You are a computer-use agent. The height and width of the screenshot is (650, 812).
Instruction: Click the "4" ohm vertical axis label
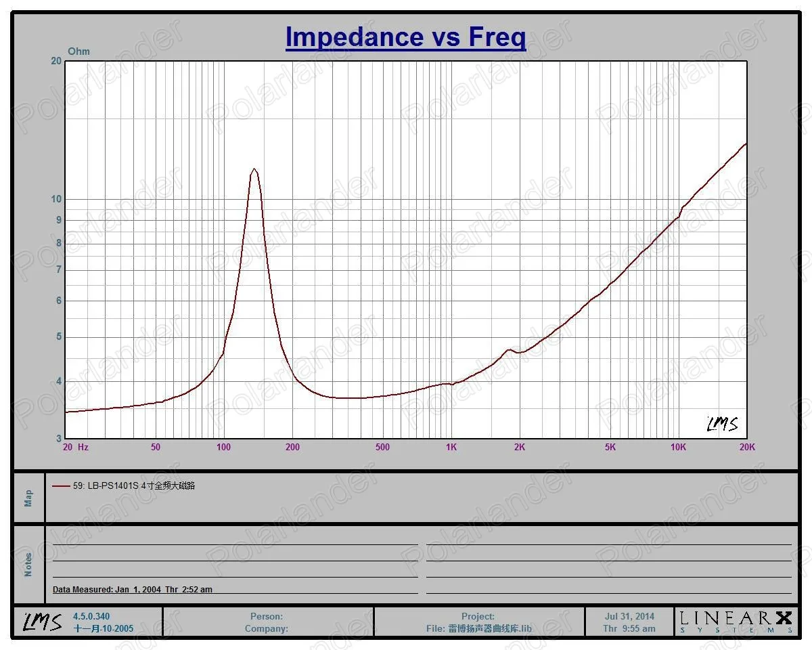pos(59,382)
